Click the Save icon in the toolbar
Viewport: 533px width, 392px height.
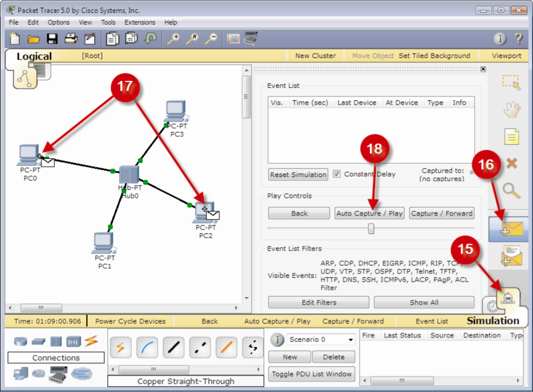point(52,39)
